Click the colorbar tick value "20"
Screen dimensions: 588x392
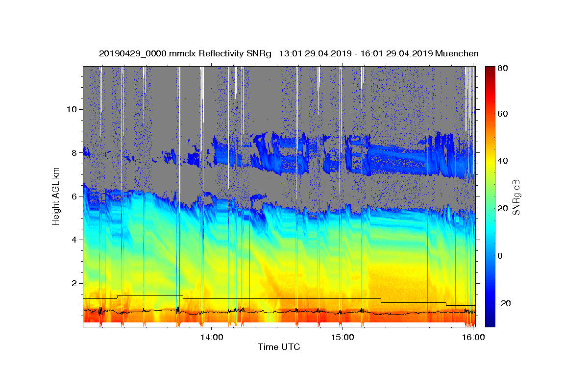(x=502, y=208)
